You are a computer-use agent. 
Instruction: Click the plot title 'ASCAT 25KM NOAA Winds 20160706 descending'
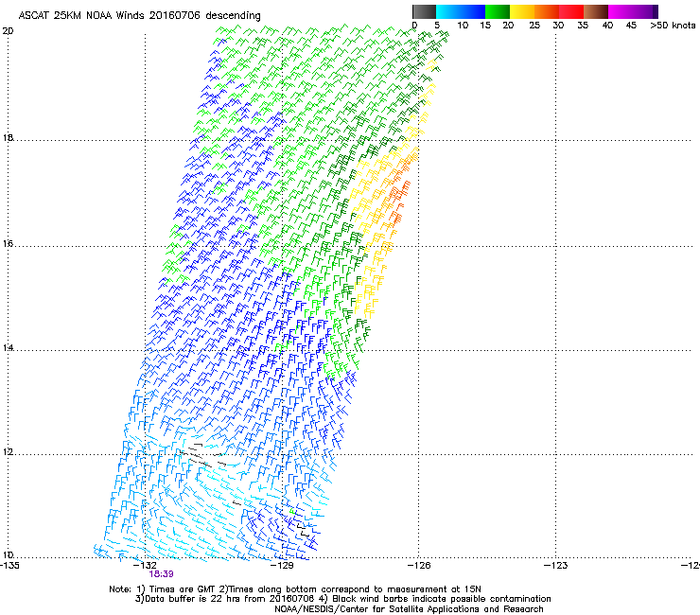(139, 15)
